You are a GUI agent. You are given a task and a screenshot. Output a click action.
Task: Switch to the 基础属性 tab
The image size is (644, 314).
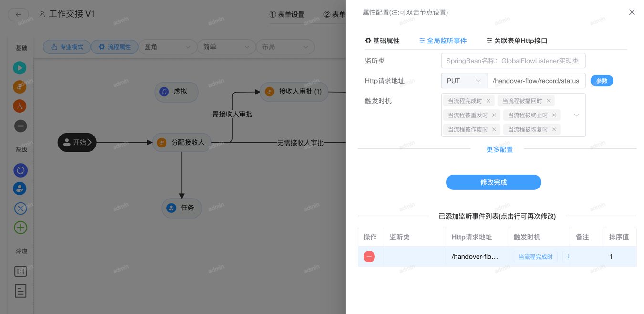tap(382, 41)
